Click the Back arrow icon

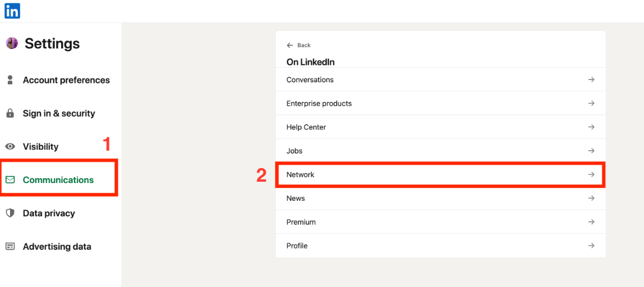[290, 45]
